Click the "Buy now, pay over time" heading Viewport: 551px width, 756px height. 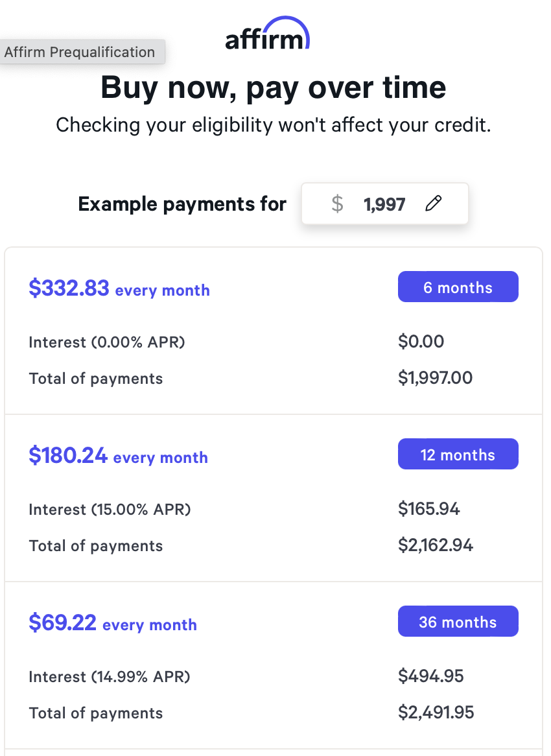pyautogui.click(x=274, y=88)
